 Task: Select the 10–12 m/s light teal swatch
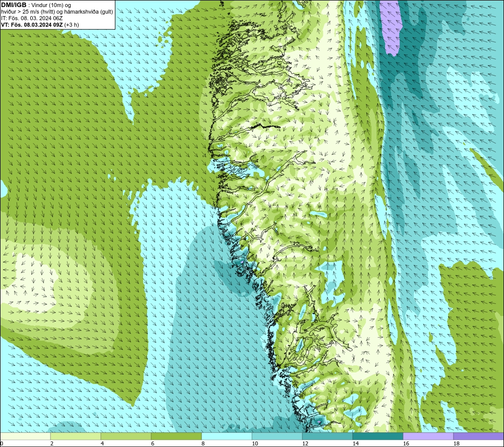point(277,436)
